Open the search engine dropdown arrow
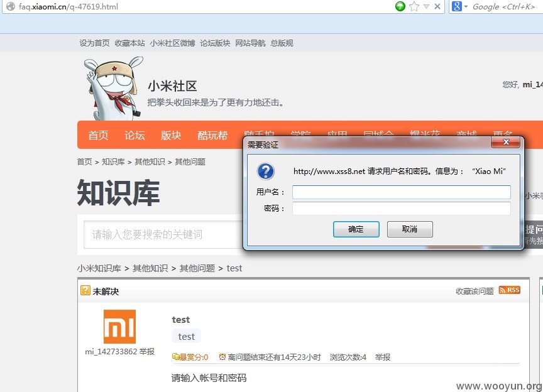This screenshot has height=392, width=543. point(466,6)
